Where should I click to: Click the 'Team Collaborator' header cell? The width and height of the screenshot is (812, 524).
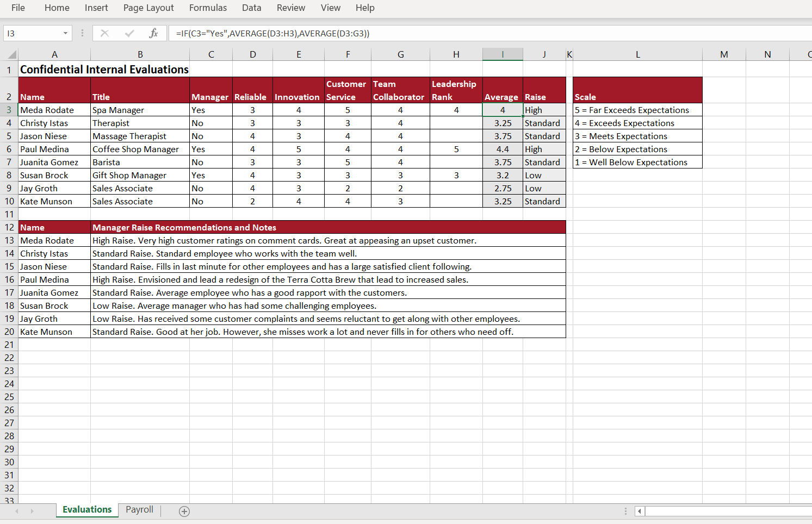[400, 90]
